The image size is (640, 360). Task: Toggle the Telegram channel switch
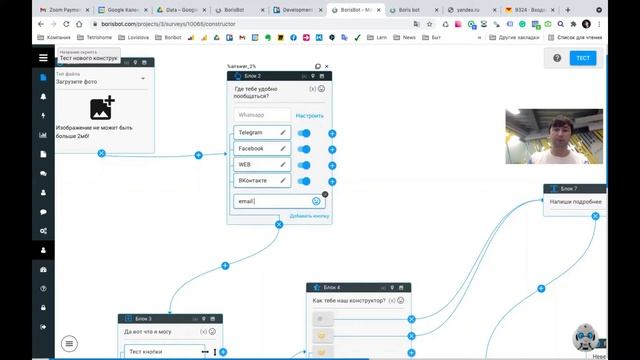tap(304, 133)
